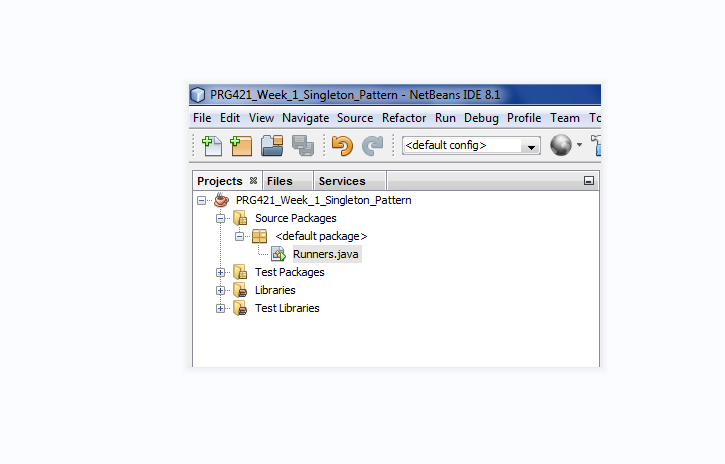
Task: Close the Projects tab with its X
Action: tap(253, 181)
